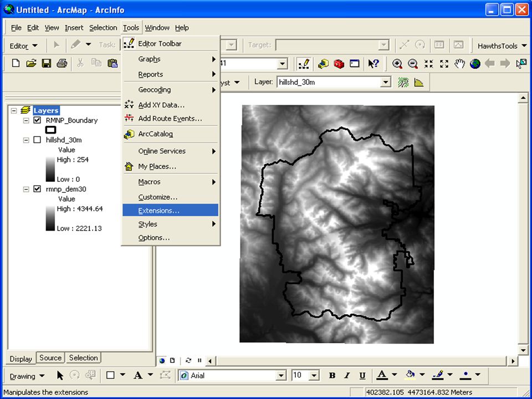Open the File menu
This screenshot has width=532, height=399.
click(x=16, y=28)
